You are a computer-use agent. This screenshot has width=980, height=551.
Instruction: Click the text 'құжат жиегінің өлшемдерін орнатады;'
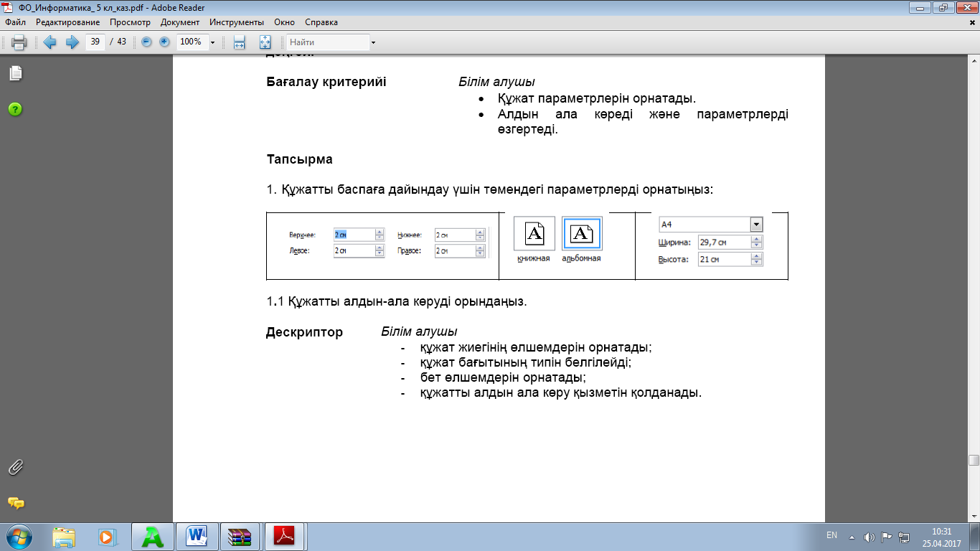536,347
